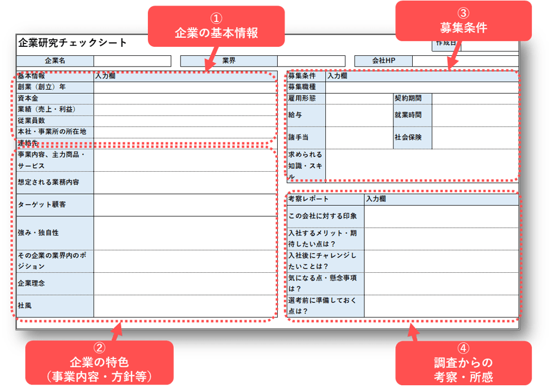
Task: Select the 考察レポート header cell
Action: coord(326,199)
